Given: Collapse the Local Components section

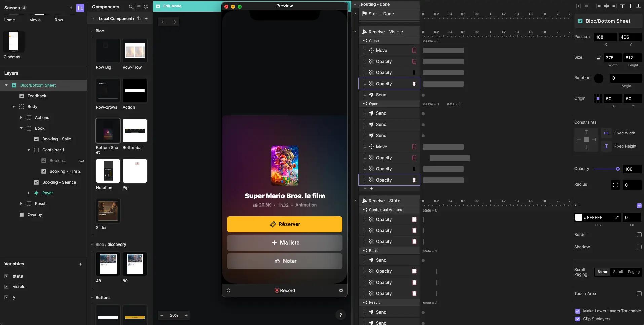Looking at the screenshot, I should (93, 19).
